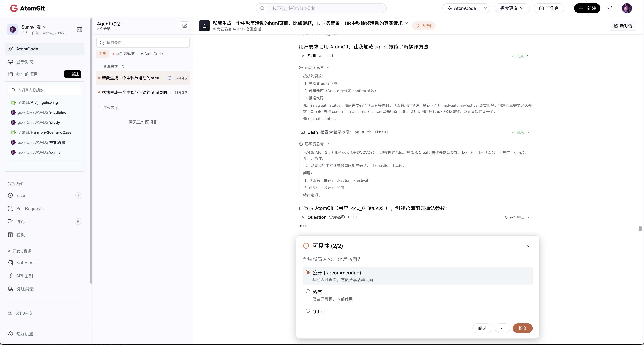
Task: Click the AtomGit logo
Action: coord(27,8)
